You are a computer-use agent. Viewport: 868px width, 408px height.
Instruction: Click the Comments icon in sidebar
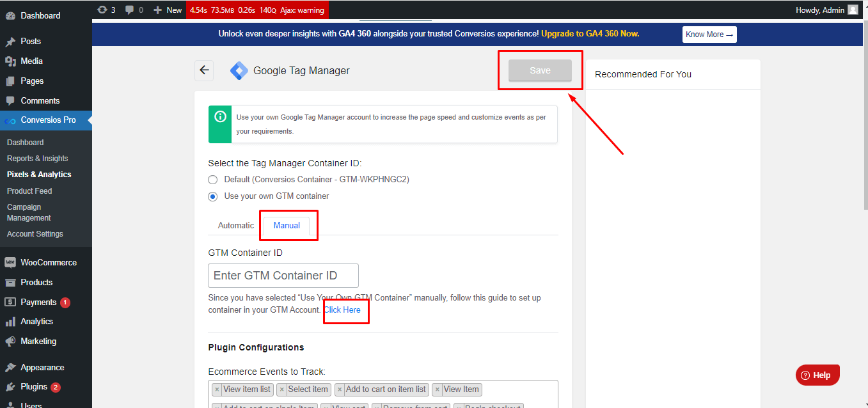(x=10, y=101)
